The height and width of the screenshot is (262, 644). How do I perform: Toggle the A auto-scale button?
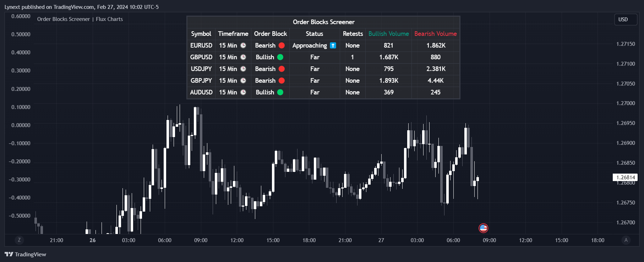(x=626, y=240)
